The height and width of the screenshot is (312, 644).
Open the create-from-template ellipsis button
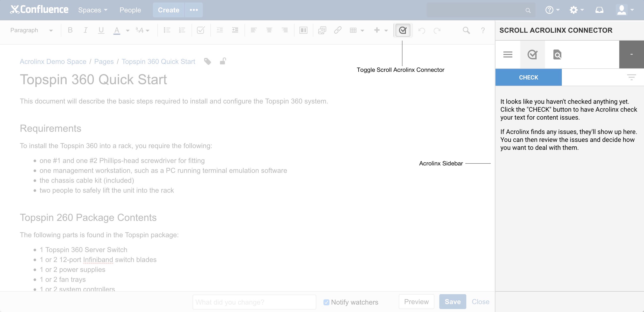(194, 10)
